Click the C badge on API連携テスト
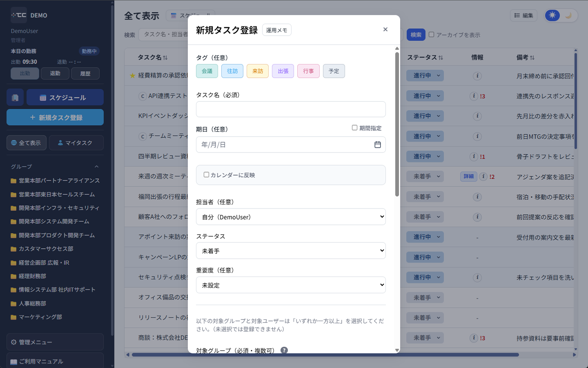The width and height of the screenshot is (588, 368). tap(143, 96)
